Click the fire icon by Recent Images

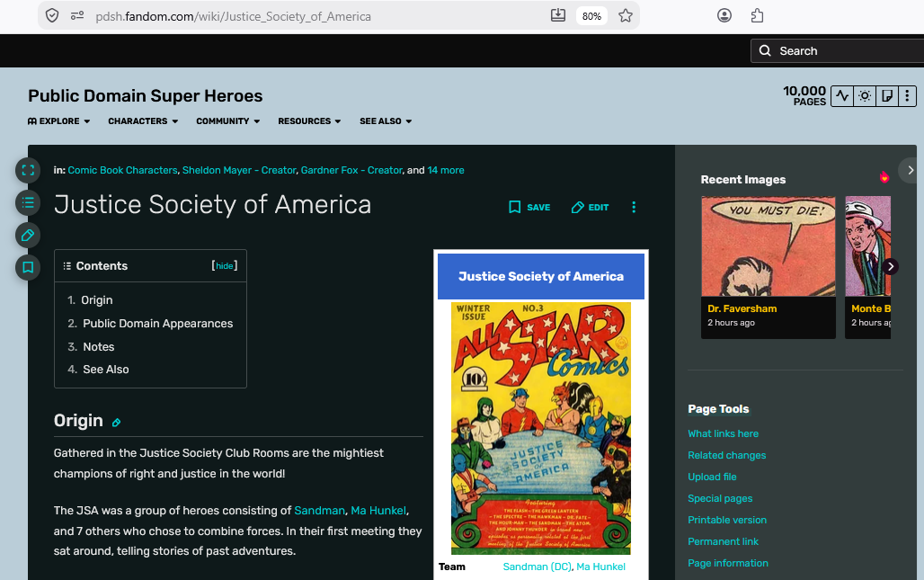(884, 177)
